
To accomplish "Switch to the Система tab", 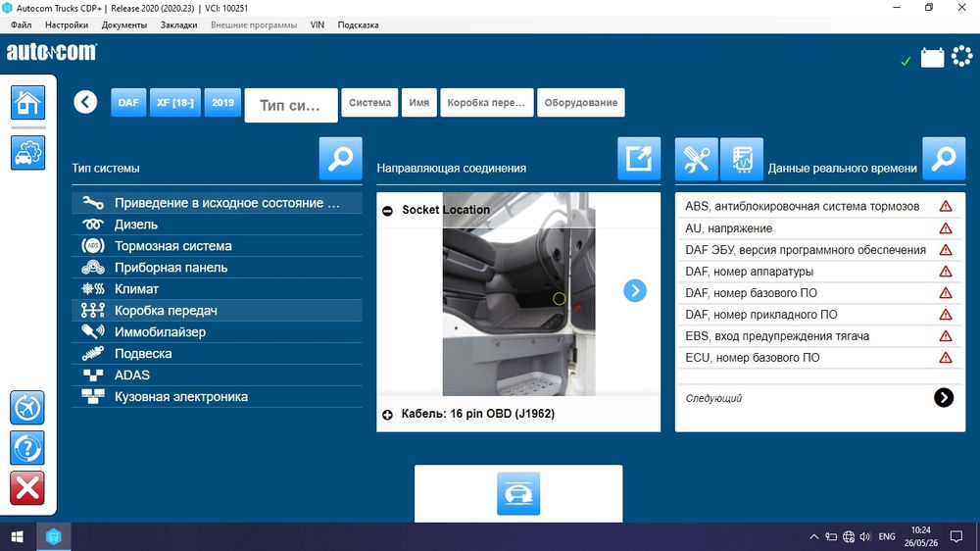I will pos(370,103).
